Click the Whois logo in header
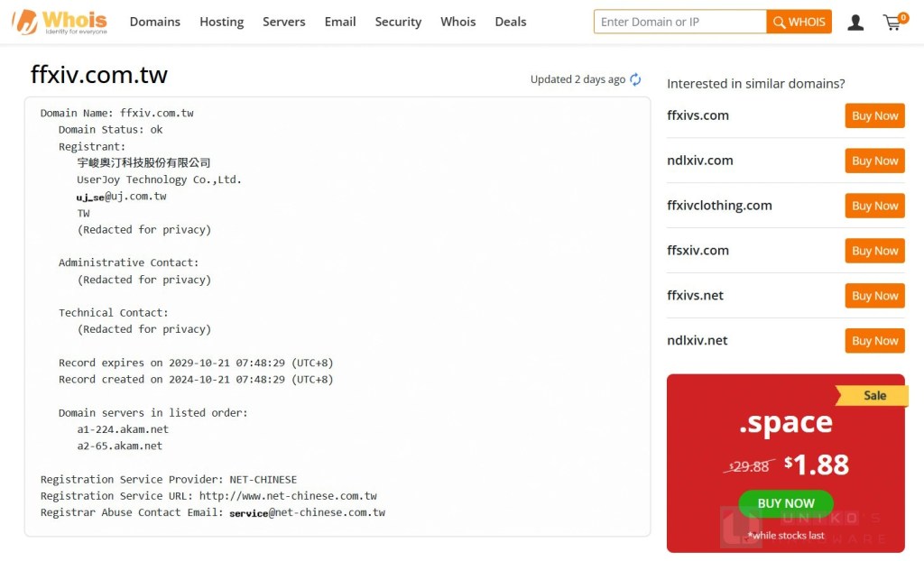Image resolution: width=924 pixels, height=561 pixels. click(x=60, y=22)
